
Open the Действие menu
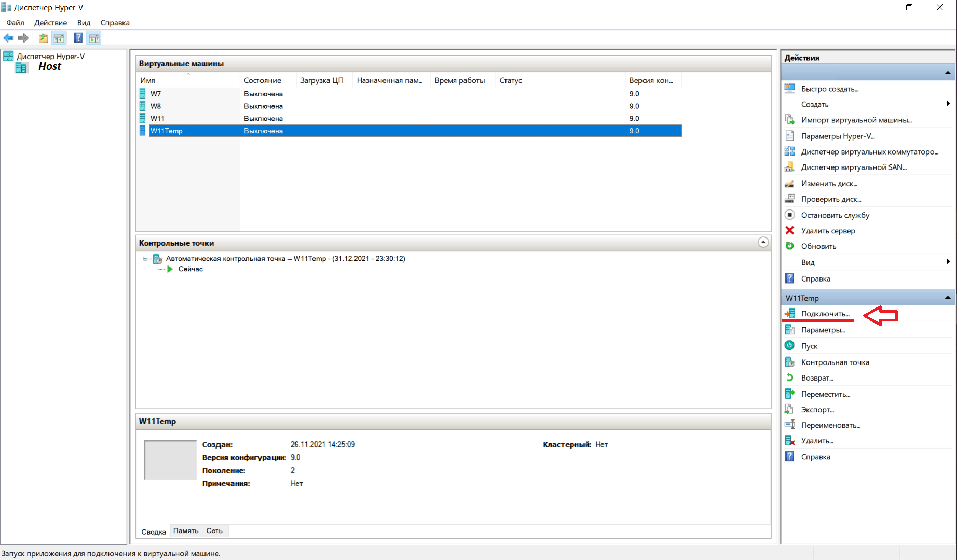click(50, 23)
